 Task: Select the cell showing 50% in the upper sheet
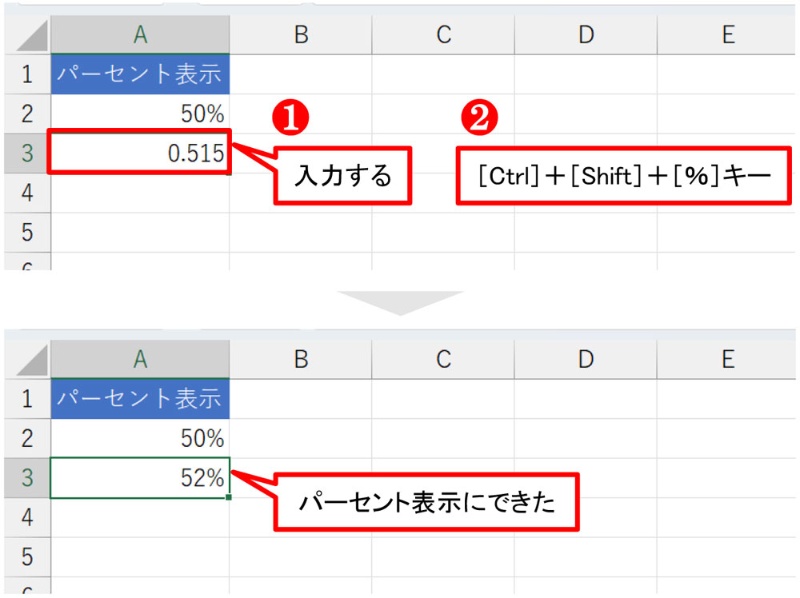click(140, 113)
